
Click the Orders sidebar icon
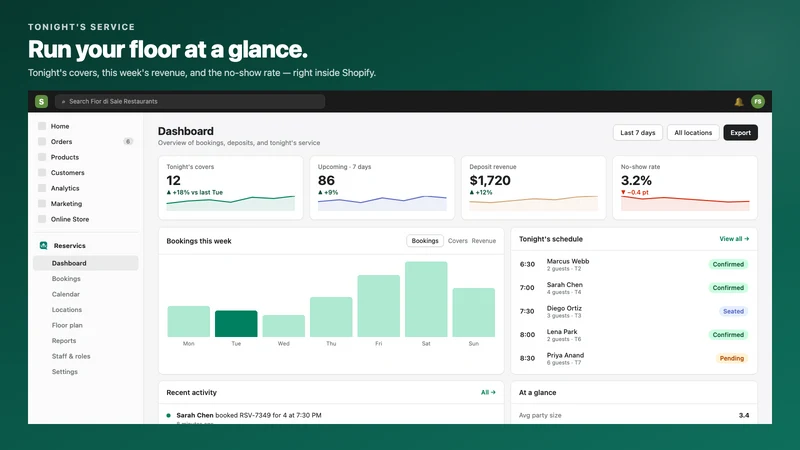click(42, 141)
